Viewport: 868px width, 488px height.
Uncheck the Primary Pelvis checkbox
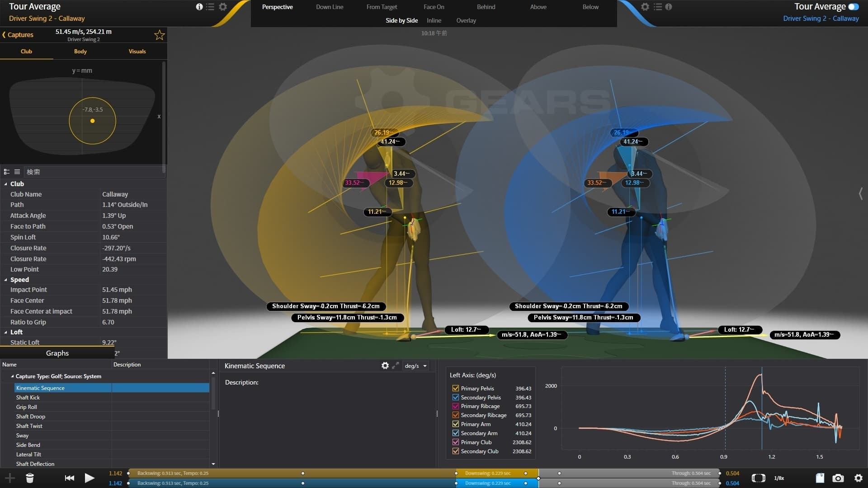pos(456,388)
